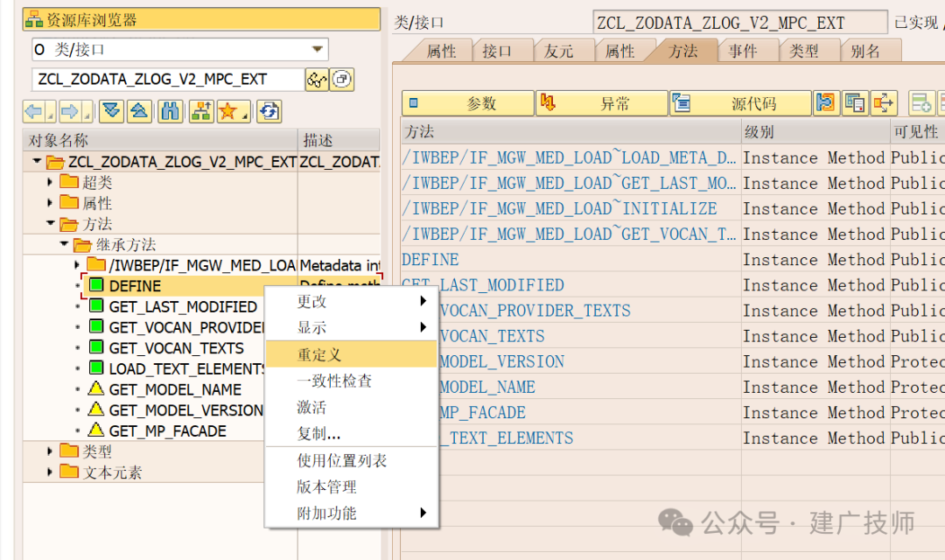Open 显示 submenu in context menu
The image size is (945, 560).
coord(352,327)
